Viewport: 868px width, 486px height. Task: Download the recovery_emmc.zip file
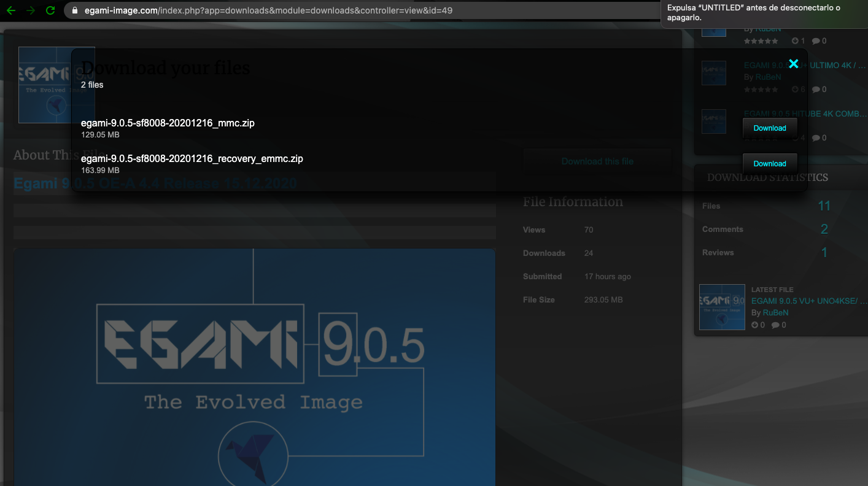769,164
